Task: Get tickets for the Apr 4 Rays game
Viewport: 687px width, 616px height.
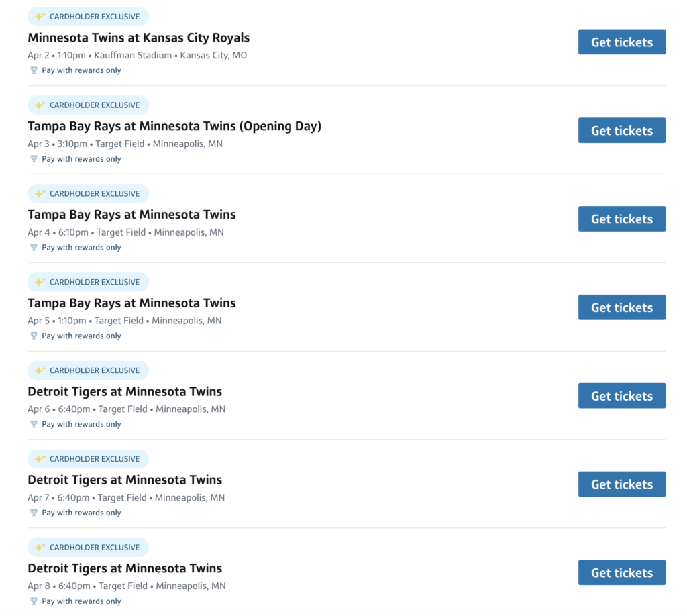Action: pyautogui.click(x=621, y=219)
